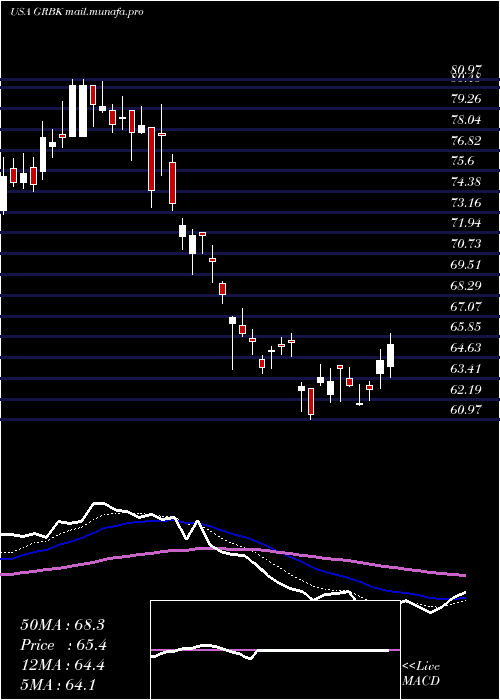The width and height of the screenshot is (500, 700).
Task: Select the 70.73 price axis label
Action: point(467,244)
